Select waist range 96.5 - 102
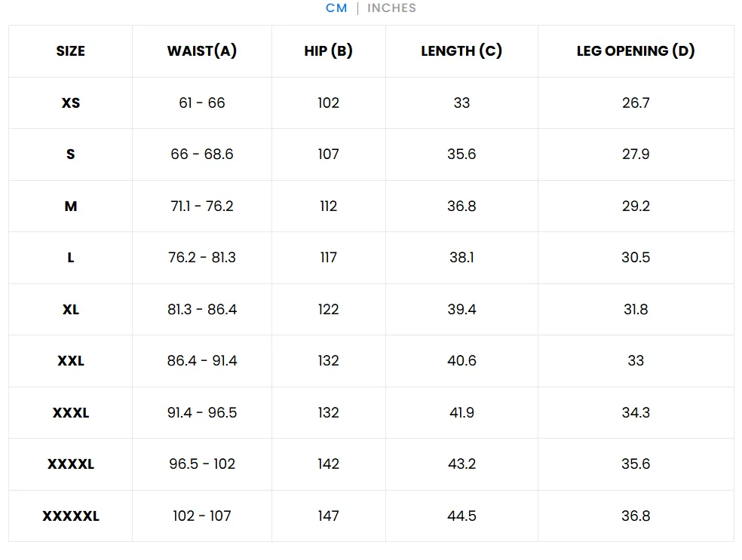The image size is (742, 560). click(x=202, y=464)
